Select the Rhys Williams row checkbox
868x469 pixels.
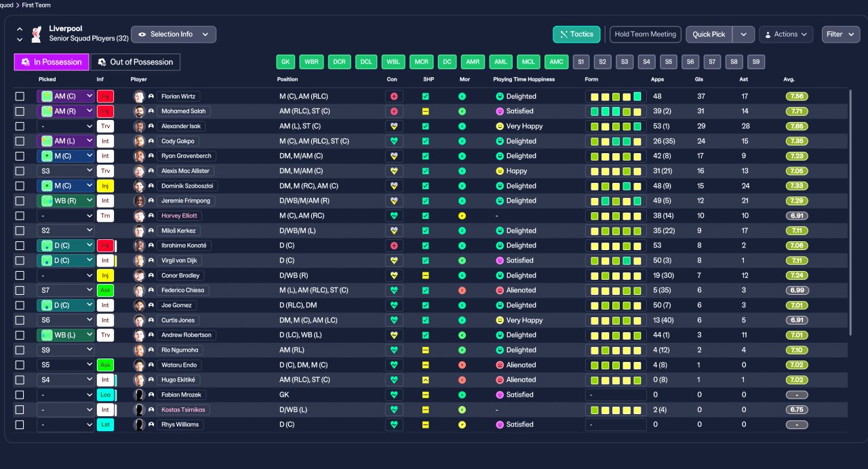[20, 424]
